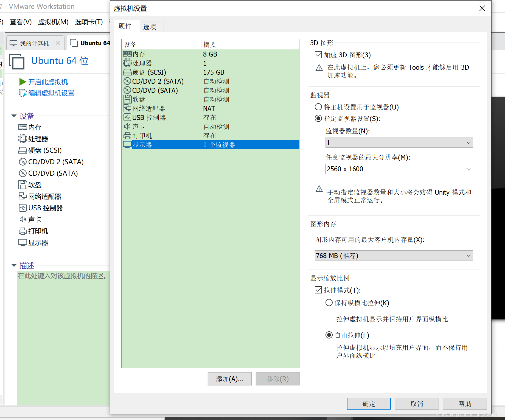Screen dimensions: 505x420
Task: Click the memory icon in the dialog device list
Action: click(x=127, y=54)
